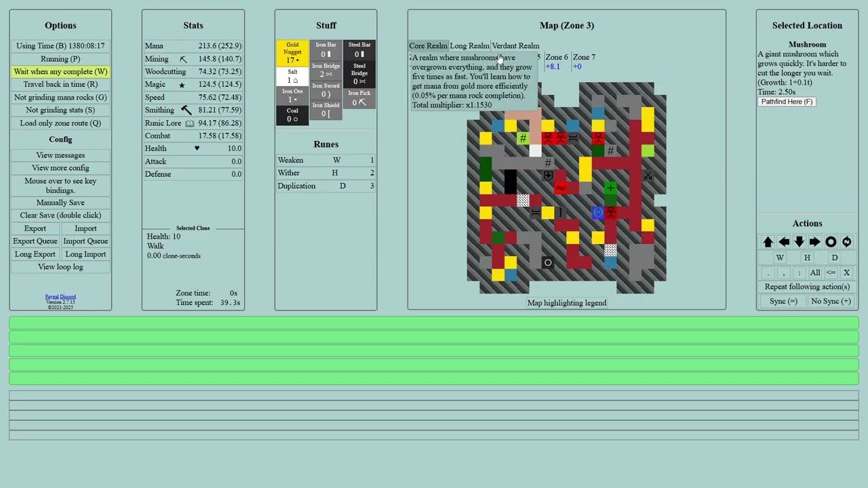Image resolution: width=868 pixels, height=488 pixels.
Task: Click the topmost green clone queue bar
Action: (x=434, y=323)
